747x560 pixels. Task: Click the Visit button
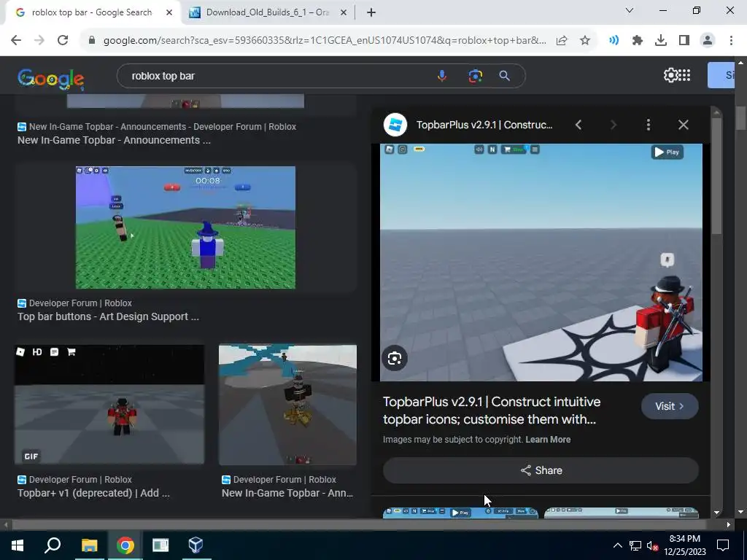(x=670, y=406)
